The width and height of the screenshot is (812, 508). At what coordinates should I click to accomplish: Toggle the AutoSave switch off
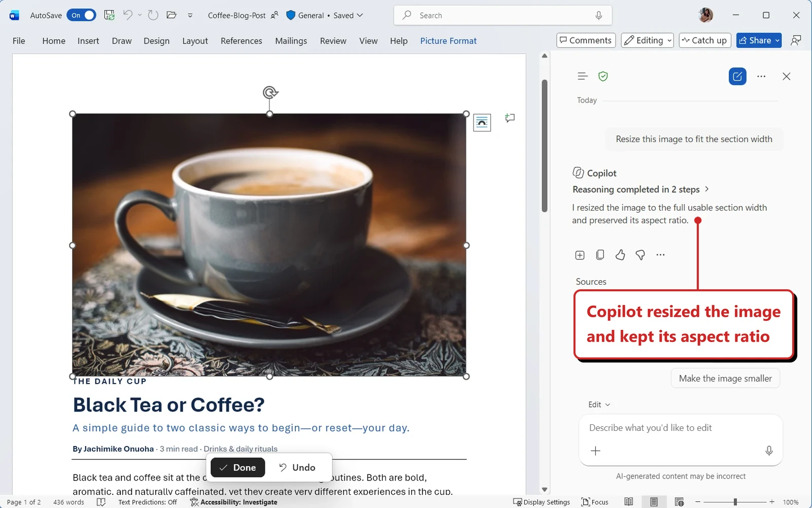(x=81, y=15)
